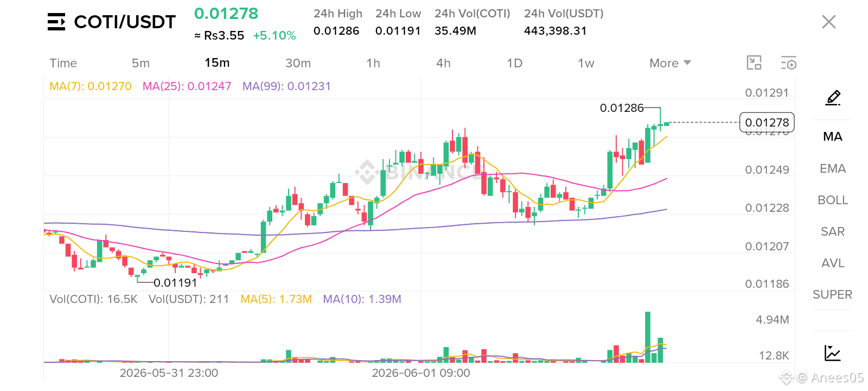Click the 24h Low value 0.01191
Screen dimensions: 868x391
[398, 31]
